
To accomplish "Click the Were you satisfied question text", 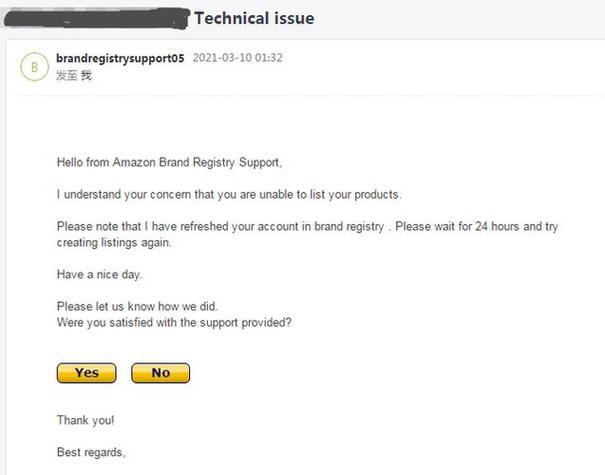I will click(x=174, y=322).
